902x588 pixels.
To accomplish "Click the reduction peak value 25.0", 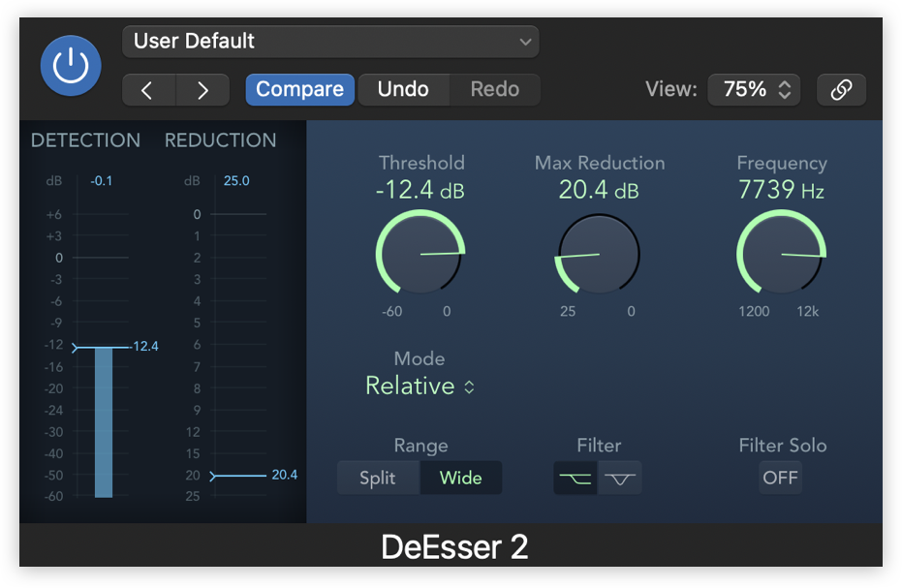I will (236, 180).
